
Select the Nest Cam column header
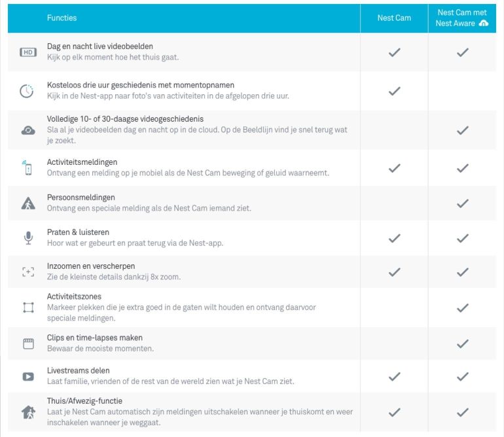pos(394,18)
